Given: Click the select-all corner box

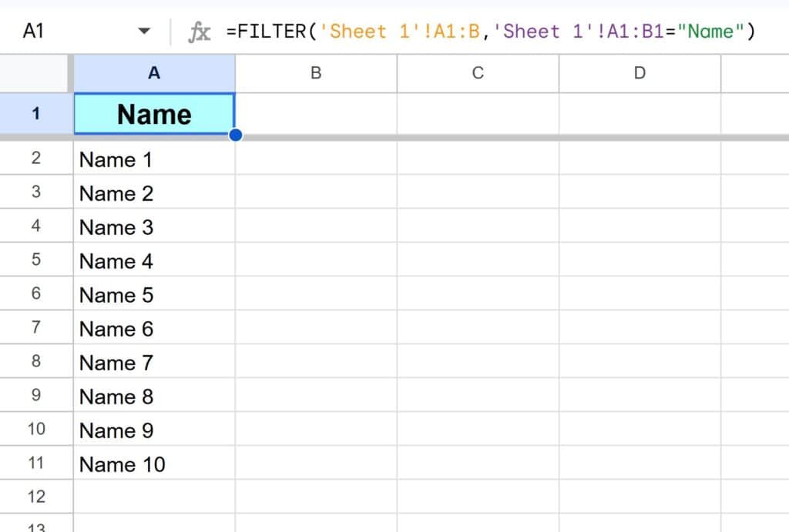Looking at the screenshot, I should 34,73.
